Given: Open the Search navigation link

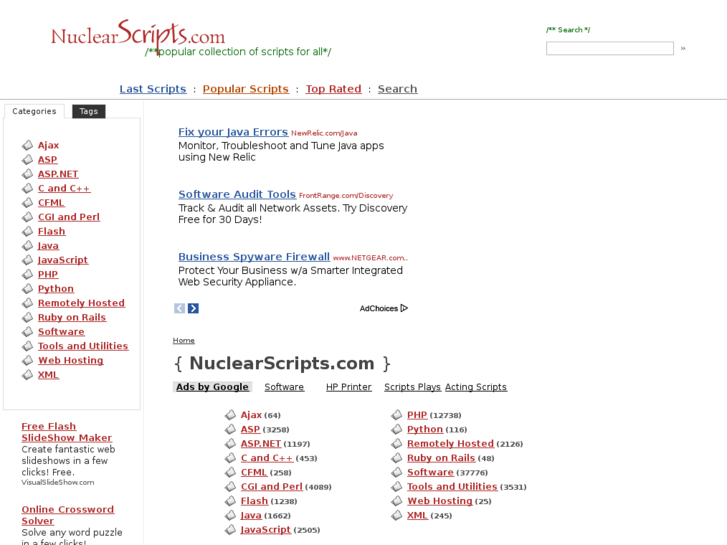Looking at the screenshot, I should point(397,89).
